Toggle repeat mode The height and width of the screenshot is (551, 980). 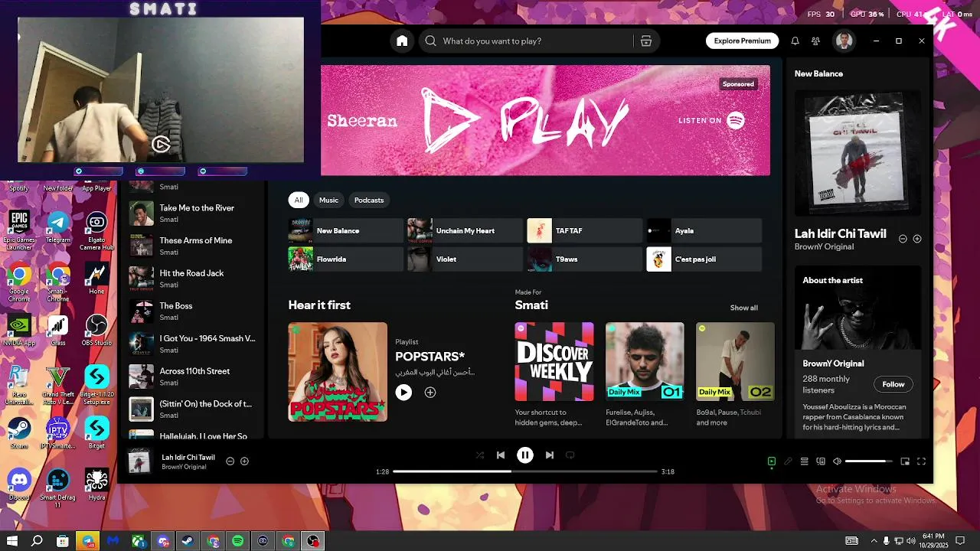pos(570,455)
